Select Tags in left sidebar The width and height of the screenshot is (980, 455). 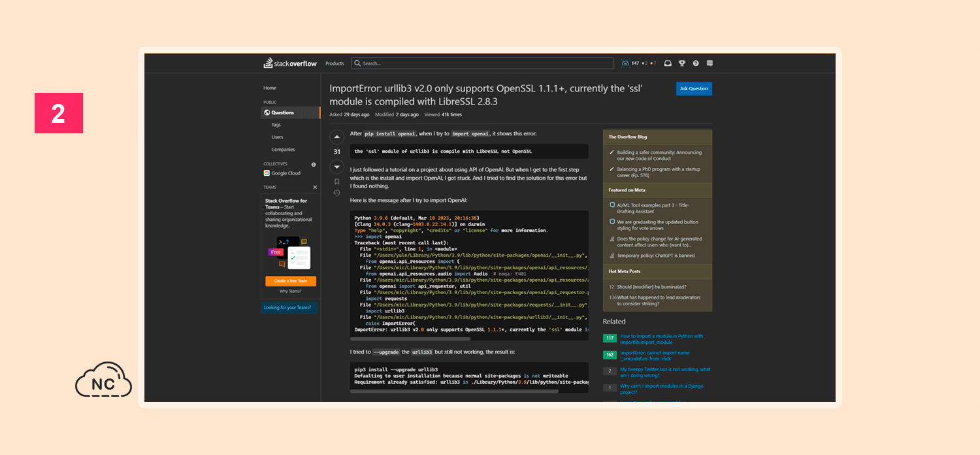276,125
